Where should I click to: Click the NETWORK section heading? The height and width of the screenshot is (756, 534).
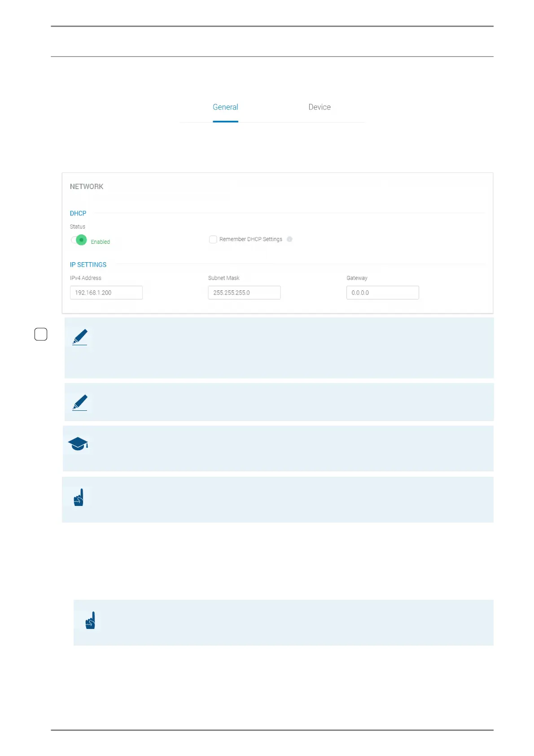pos(87,187)
